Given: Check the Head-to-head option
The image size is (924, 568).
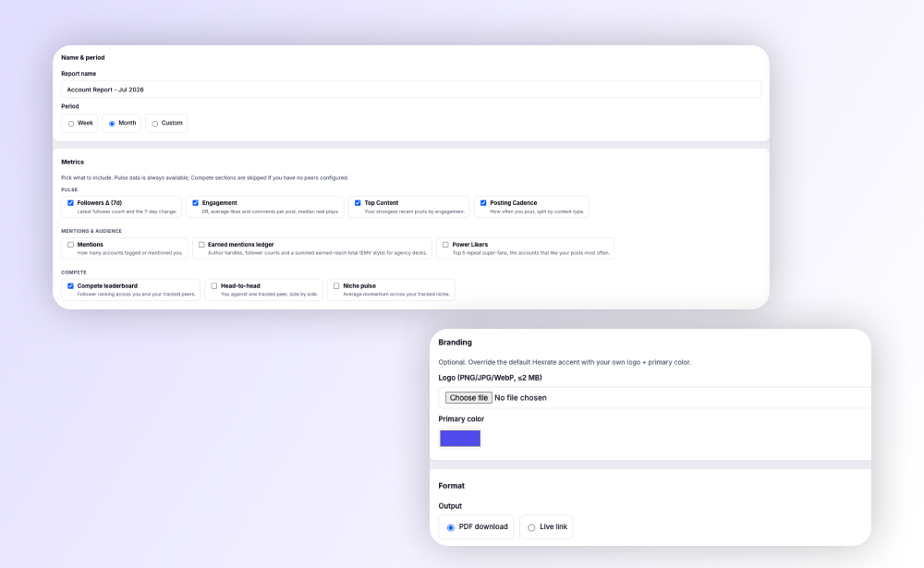Looking at the screenshot, I should [214, 285].
